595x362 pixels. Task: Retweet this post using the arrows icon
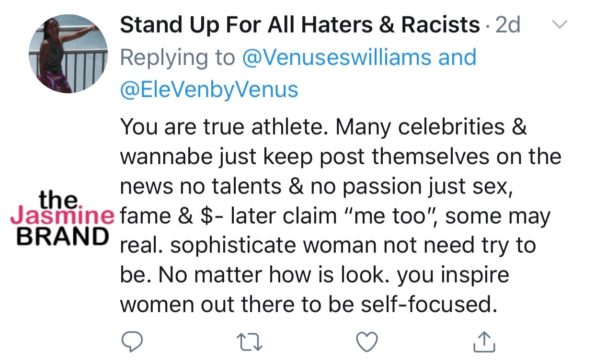[x=249, y=342]
